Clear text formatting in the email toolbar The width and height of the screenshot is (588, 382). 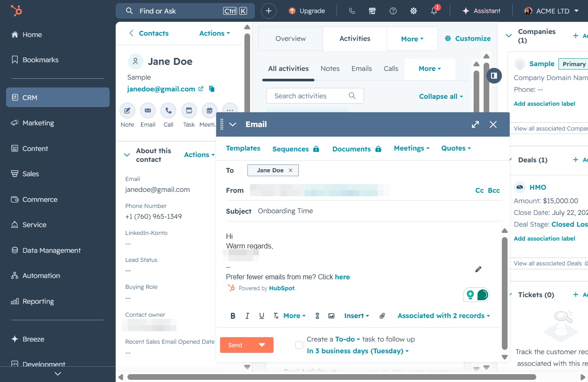276,316
